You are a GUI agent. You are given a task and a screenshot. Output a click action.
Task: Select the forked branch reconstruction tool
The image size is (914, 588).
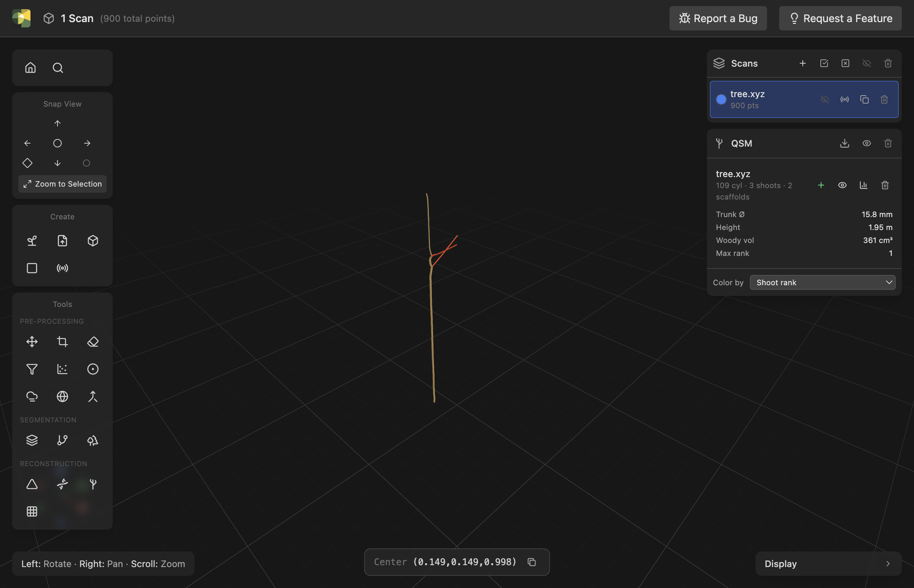coord(93,484)
